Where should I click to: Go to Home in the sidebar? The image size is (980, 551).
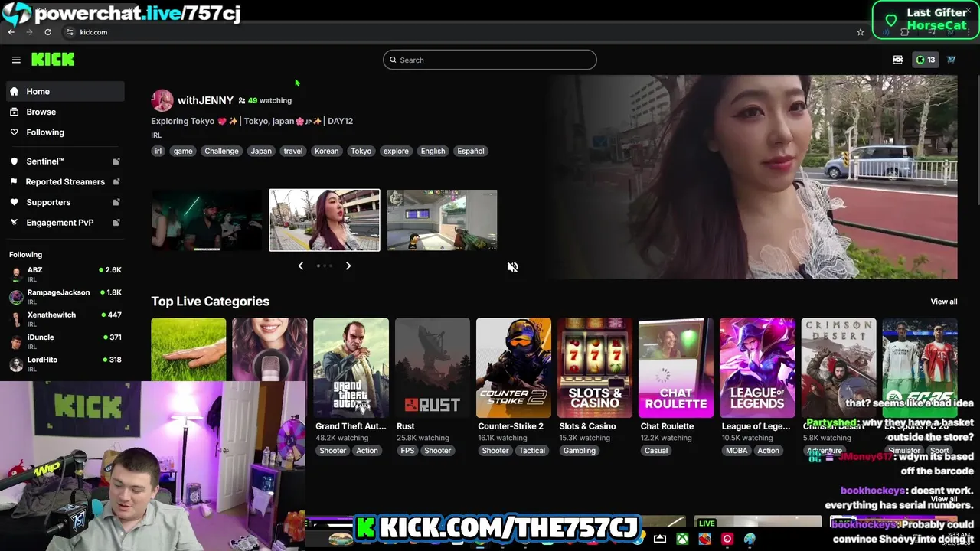65,91
